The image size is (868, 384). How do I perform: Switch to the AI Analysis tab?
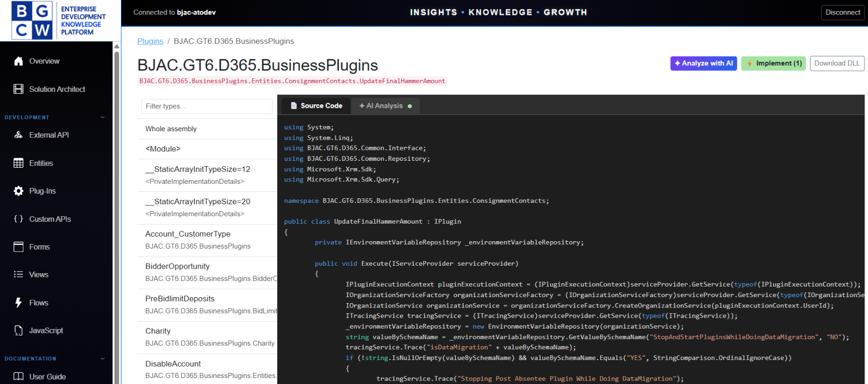[x=385, y=106]
